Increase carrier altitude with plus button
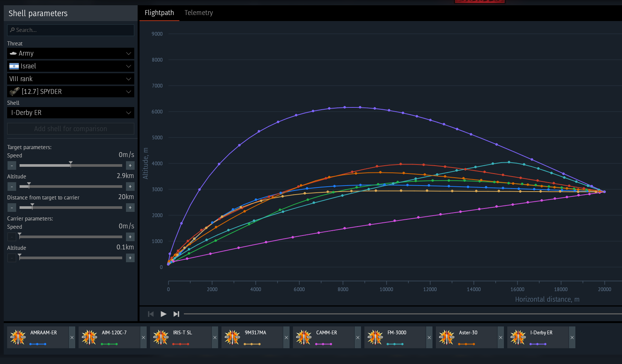The width and height of the screenshot is (622, 364). [x=130, y=258]
